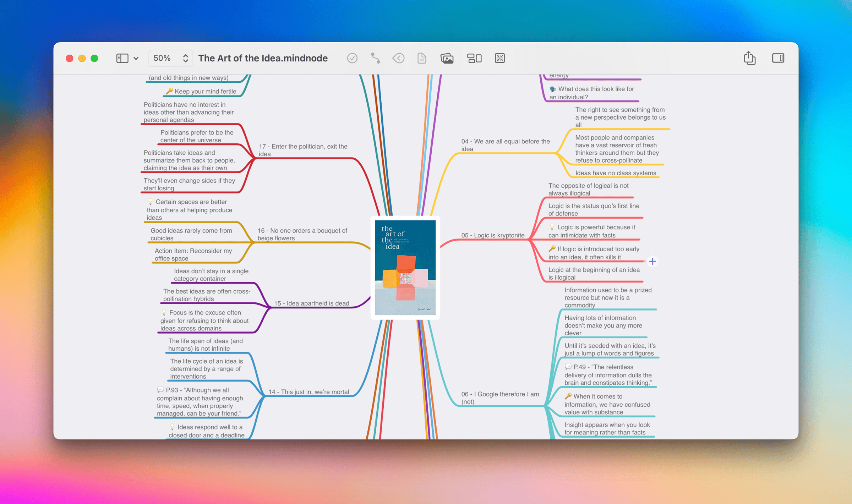852x504 pixels.
Task: Select node 'Keep your mind fertile'
Action: pyautogui.click(x=201, y=91)
